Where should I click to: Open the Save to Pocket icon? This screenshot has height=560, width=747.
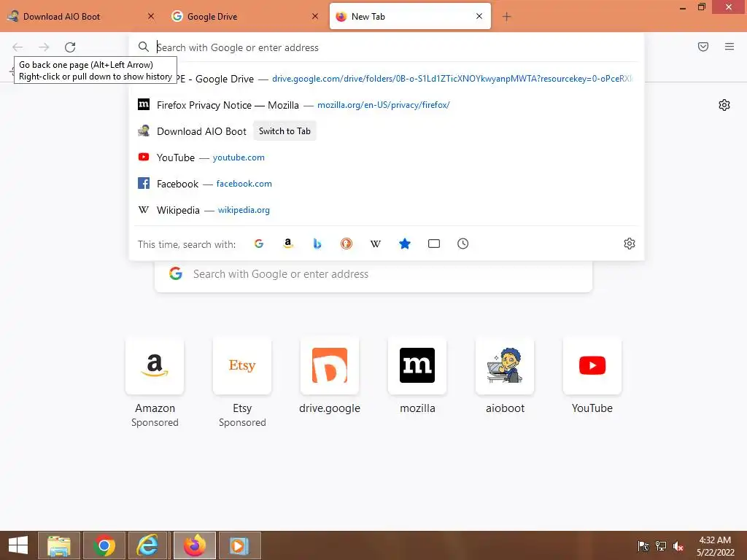click(x=703, y=47)
